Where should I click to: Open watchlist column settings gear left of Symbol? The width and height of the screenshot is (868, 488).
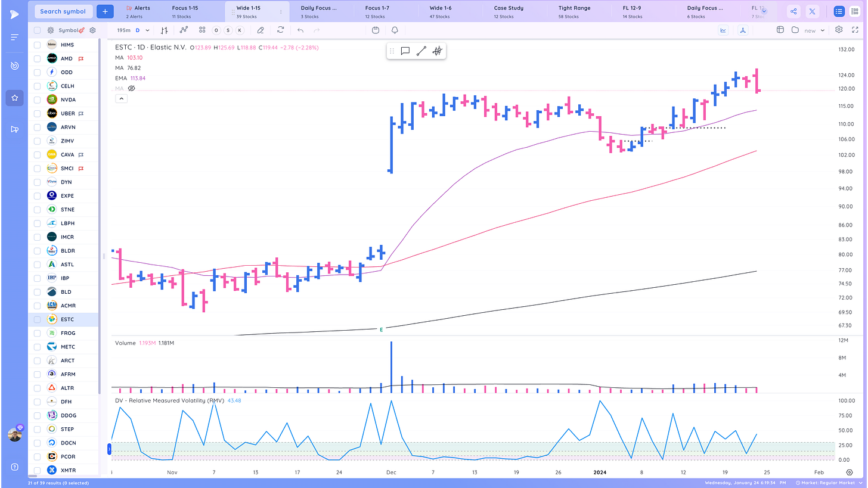[x=51, y=30]
